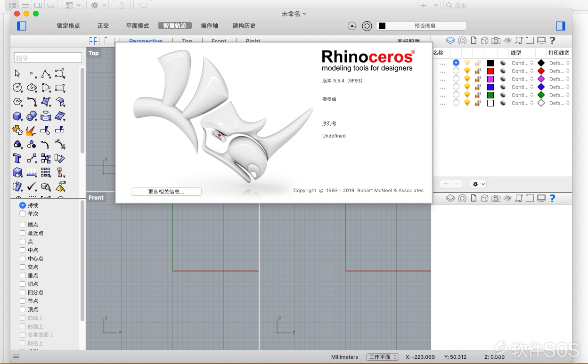Screen dimensions: 588x364
Task: Enable the 中点 snap checkbox
Action: click(x=23, y=250)
